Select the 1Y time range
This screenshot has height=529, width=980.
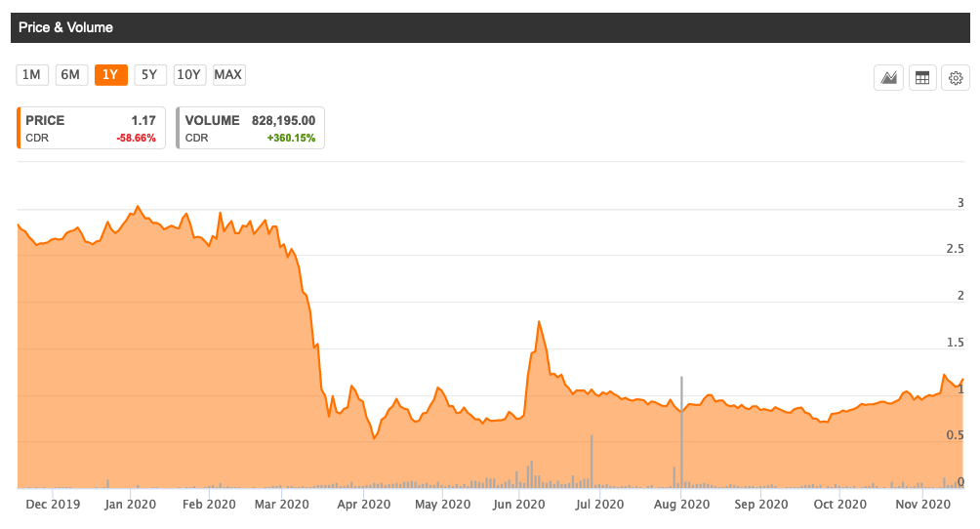(110, 75)
